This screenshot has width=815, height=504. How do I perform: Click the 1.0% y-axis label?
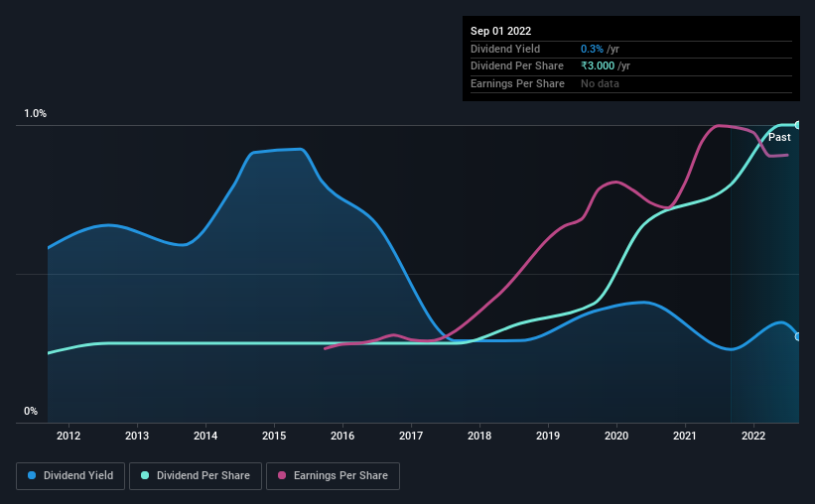coord(36,113)
